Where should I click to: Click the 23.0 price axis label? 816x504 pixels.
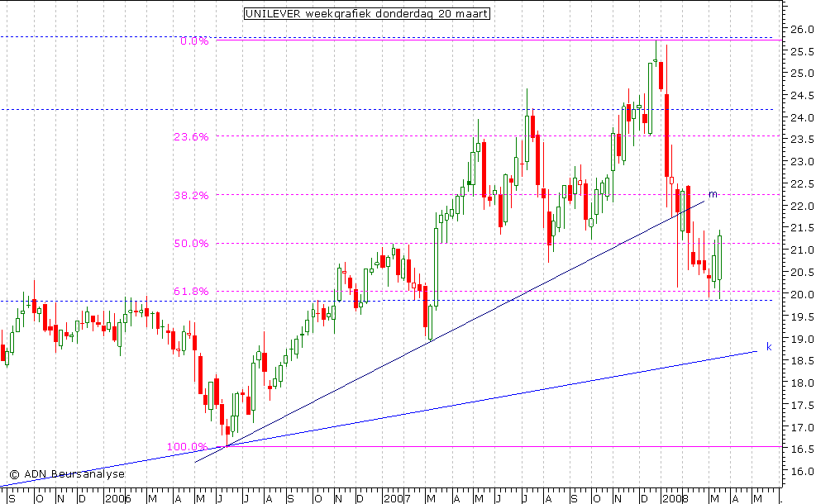802,162
